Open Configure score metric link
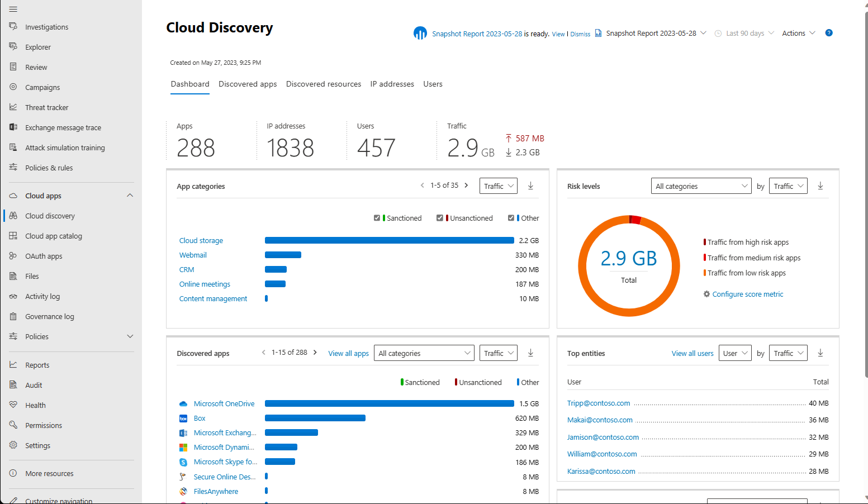The image size is (868, 504). tap(748, 294)
